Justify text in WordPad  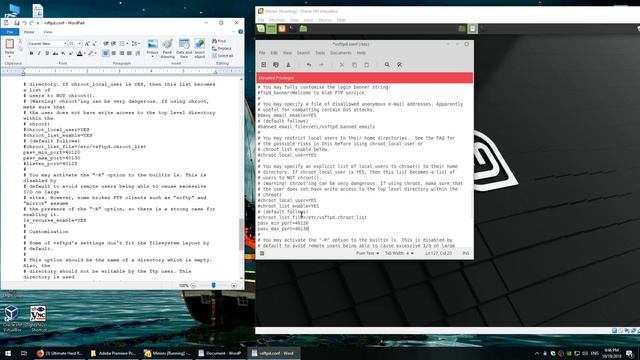[x=129, y=53]
